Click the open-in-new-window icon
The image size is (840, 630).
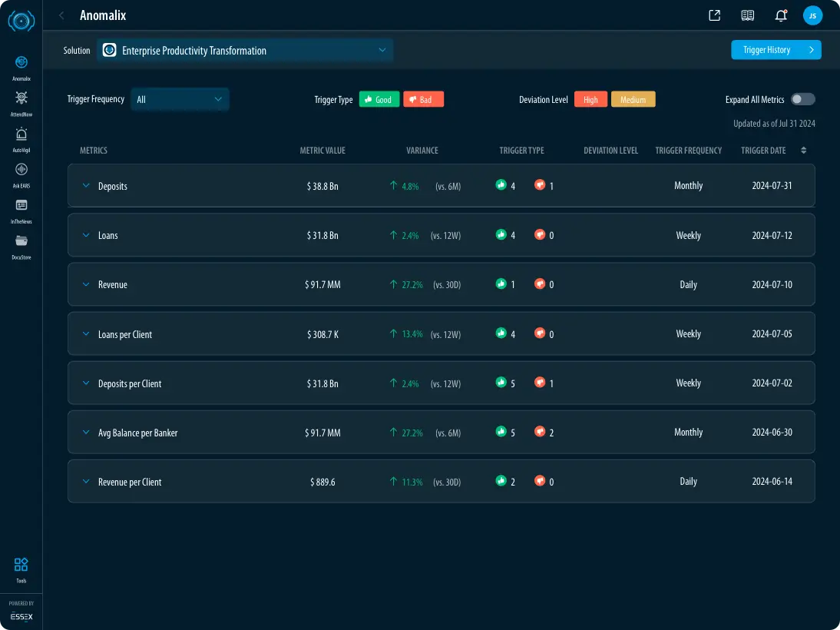[714, 15]
